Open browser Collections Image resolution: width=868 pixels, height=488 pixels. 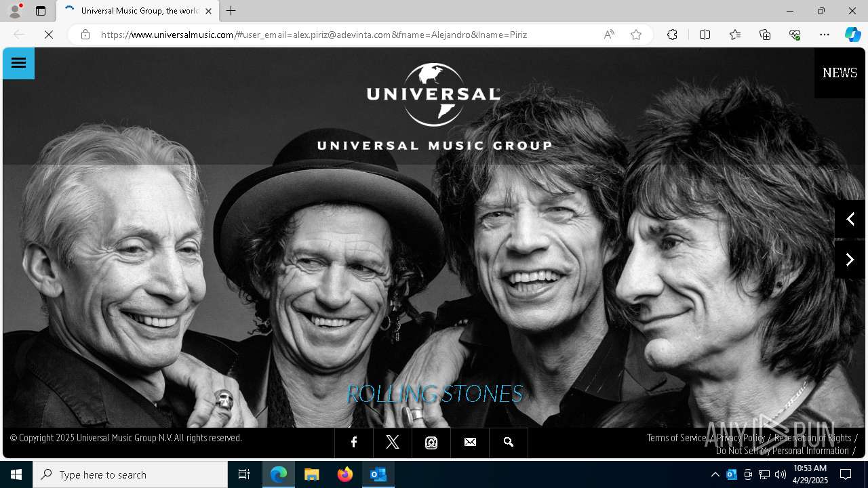tap(765, 35)
